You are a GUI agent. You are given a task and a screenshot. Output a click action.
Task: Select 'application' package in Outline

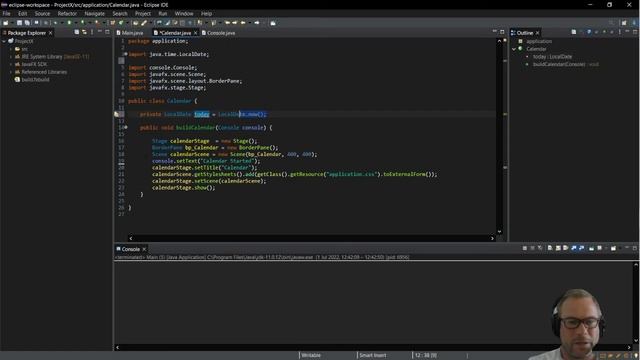(539, 41)
